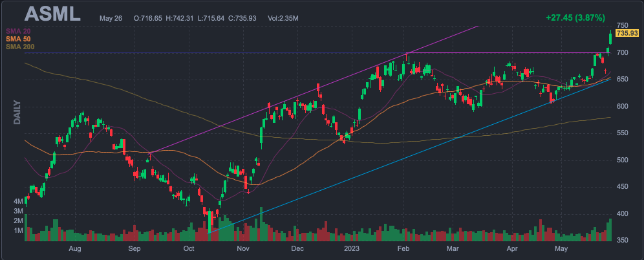Image resolution: width=644 pixels, height=260 pixels.
Task: Click the Sep month label on time axis
Action: 134,248
